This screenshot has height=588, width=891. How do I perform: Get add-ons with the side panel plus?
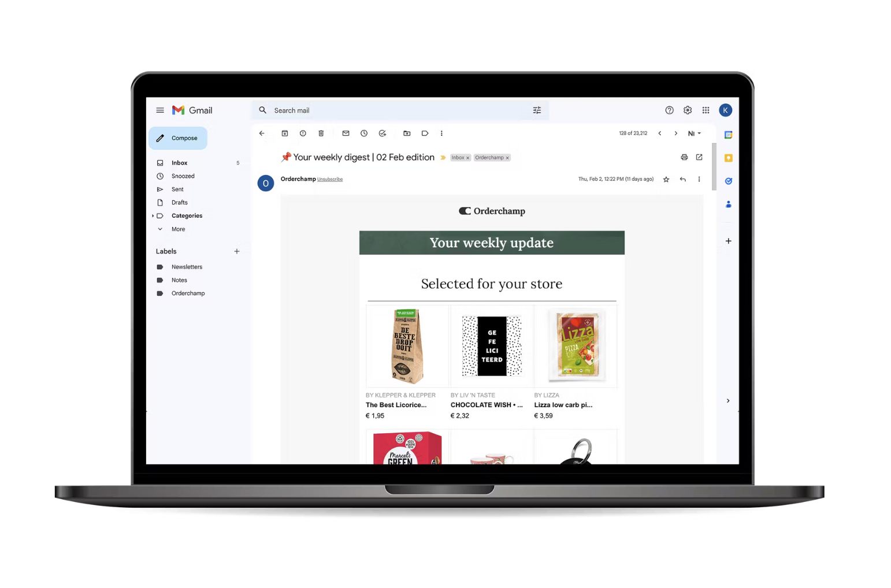click(x=728, y=241)
